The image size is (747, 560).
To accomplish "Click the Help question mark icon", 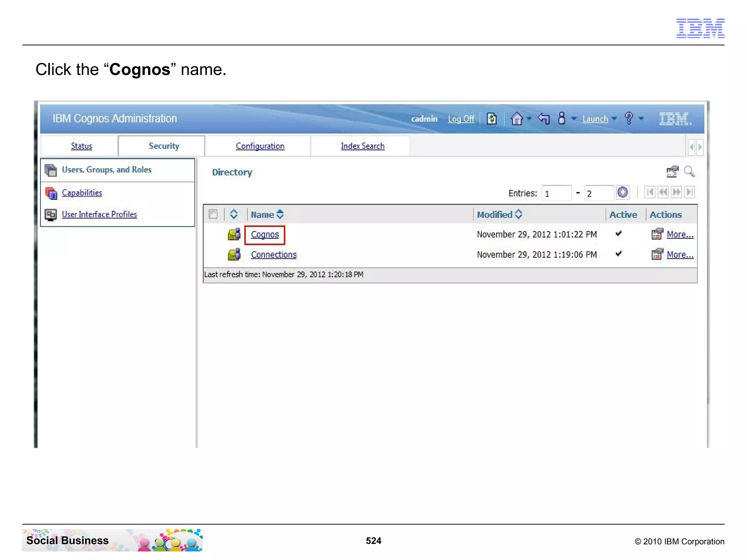I will pyautogui.click(x=629, y=118).
